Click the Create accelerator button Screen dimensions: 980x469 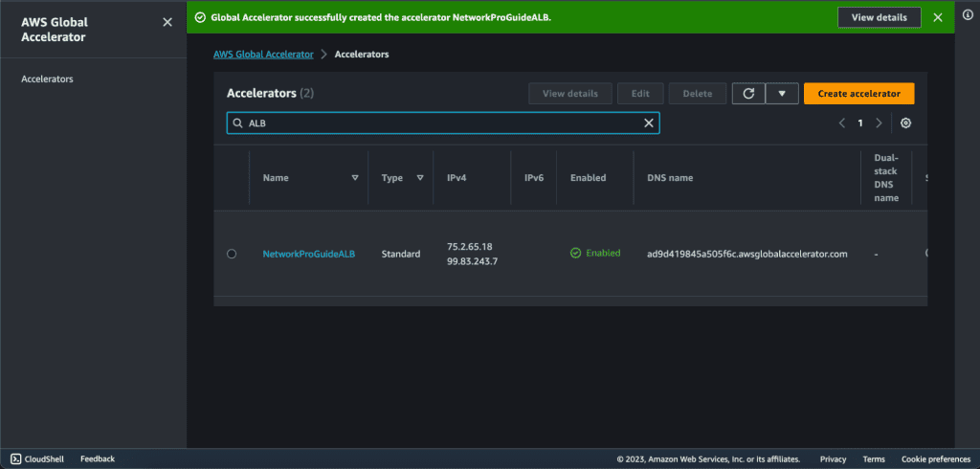click(x=858, y=94)
